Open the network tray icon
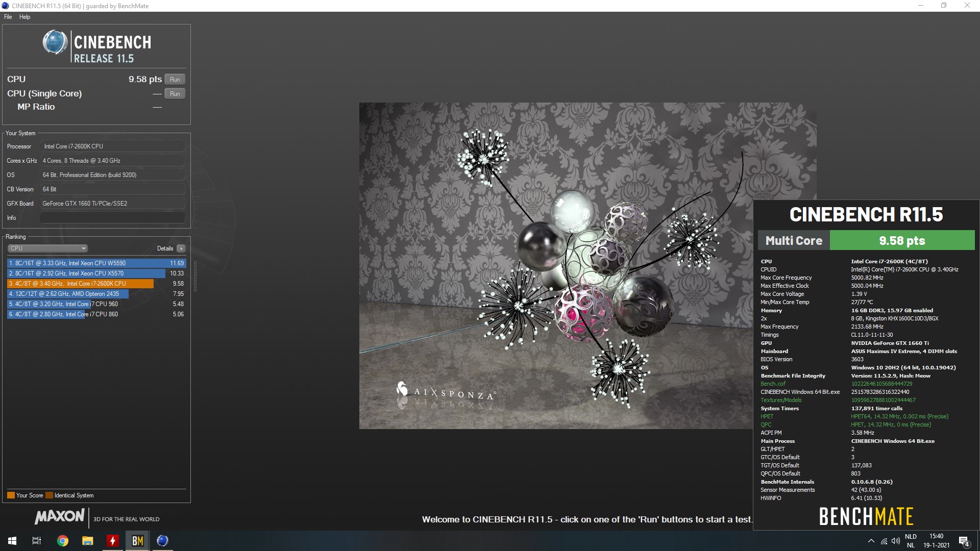This screenshot has width=980, height=551. click(x=884, y=541)
